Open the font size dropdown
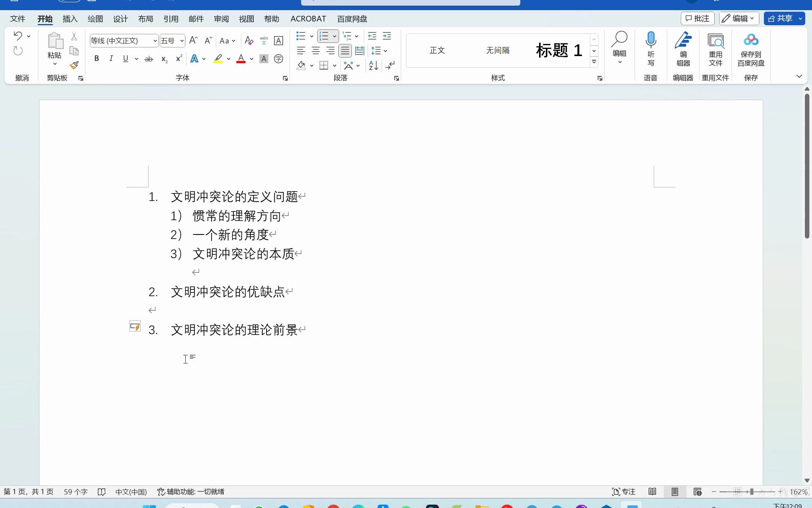This screenshot has height=508, width=812. [182, 41]
